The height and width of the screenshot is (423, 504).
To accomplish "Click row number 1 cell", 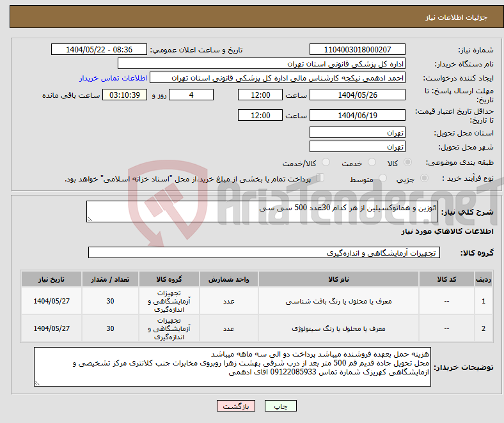I will point(484,301).
